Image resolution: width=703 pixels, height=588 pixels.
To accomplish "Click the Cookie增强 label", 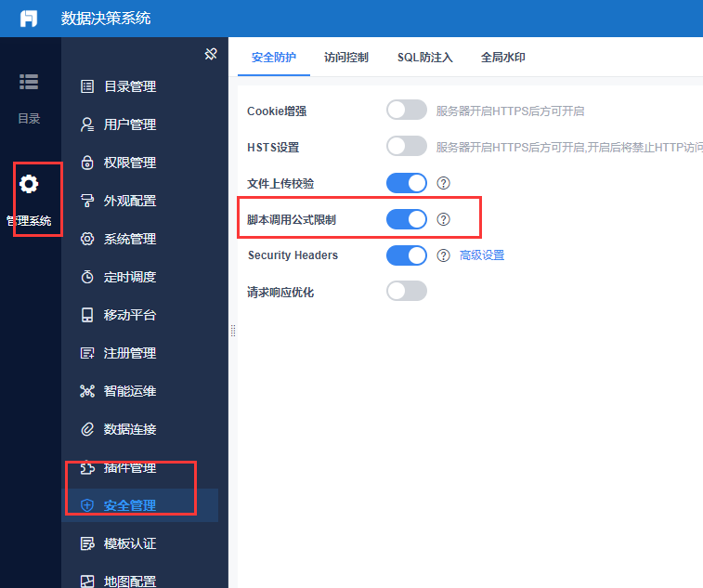I will click(277, 111).
